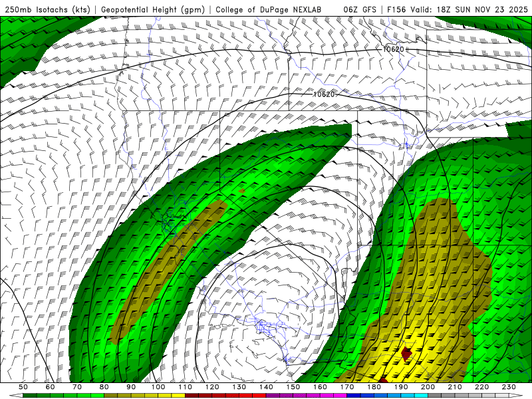Click the "210" colorbar tick label
The image size is (532, 399).
click(x=455, y=387)
